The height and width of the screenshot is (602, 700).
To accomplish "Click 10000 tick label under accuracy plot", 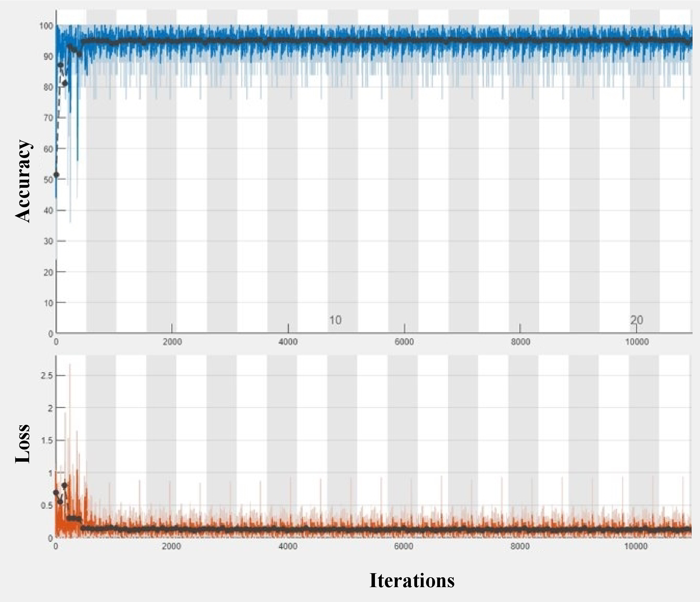I will tap(636, 342).
